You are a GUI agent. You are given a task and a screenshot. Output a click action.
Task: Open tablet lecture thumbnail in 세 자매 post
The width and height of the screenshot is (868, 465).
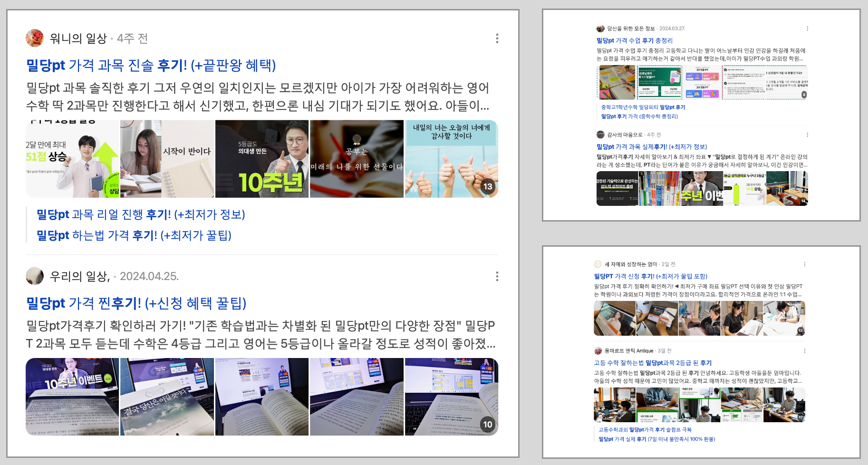(x=615, y=318)
